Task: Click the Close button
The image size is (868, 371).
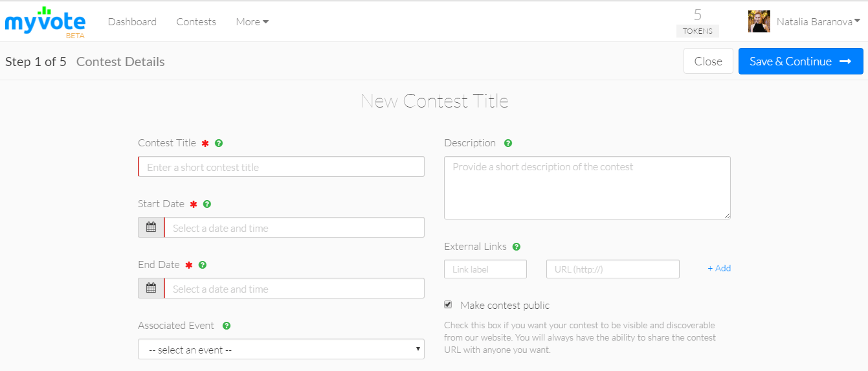Action: coord(708,62)
